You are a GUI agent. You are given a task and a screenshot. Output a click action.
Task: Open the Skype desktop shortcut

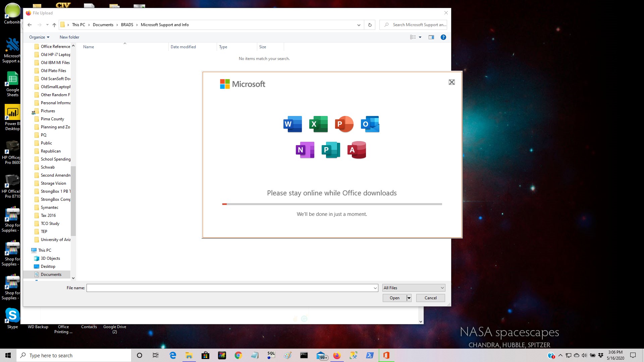tap(12, 318)
